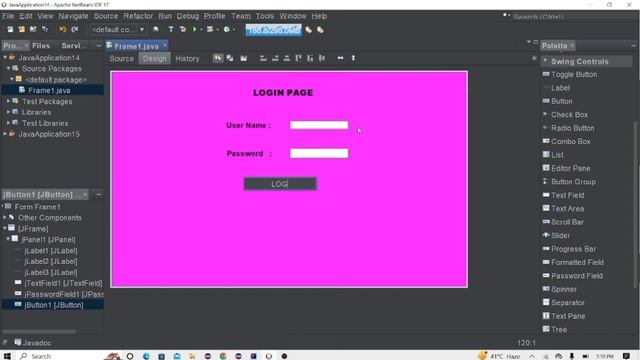Screen dimensions: 640x360
Task: Run the project with green play icon
Action: [195, 29]
